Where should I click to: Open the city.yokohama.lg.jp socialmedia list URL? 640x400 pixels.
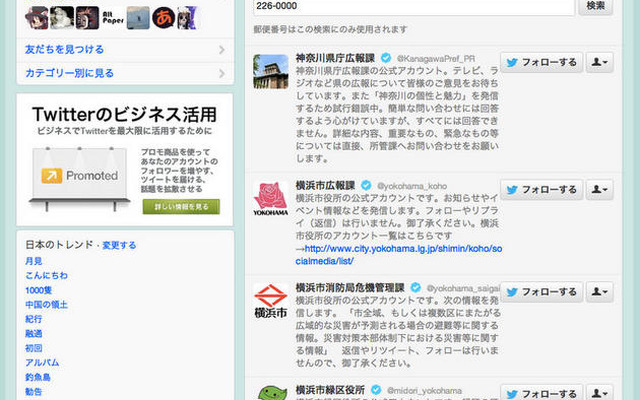coord(399,255)
